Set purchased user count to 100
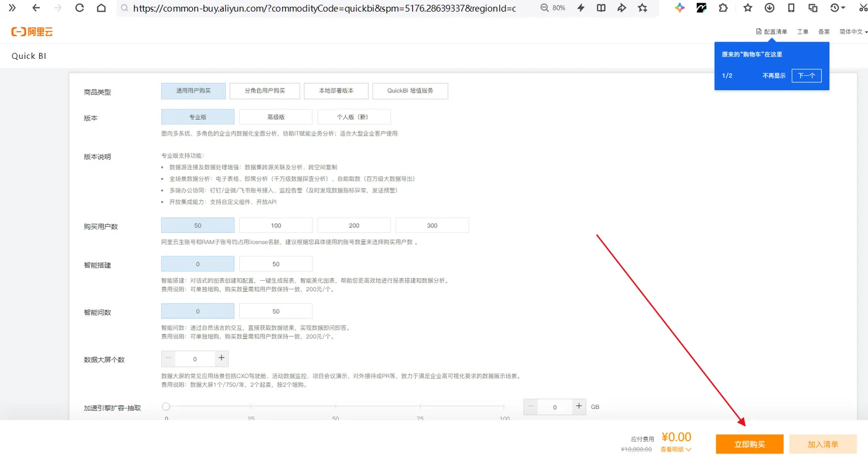 click(x=276, y=226)
